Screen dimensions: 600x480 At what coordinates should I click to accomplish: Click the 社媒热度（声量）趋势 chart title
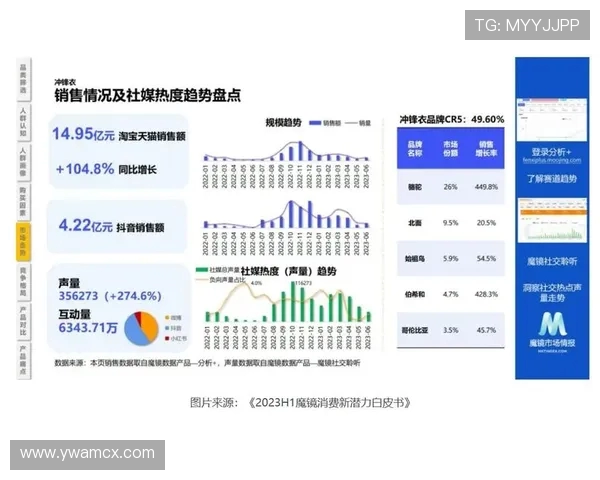(x=289, y=271)
